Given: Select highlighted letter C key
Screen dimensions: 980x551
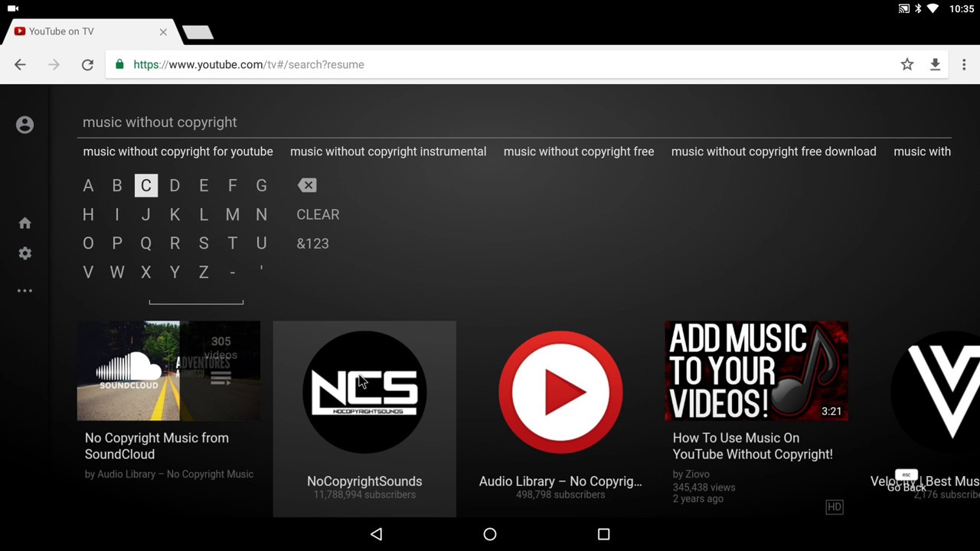Looking at the screenshot, I should click(146, 185).
